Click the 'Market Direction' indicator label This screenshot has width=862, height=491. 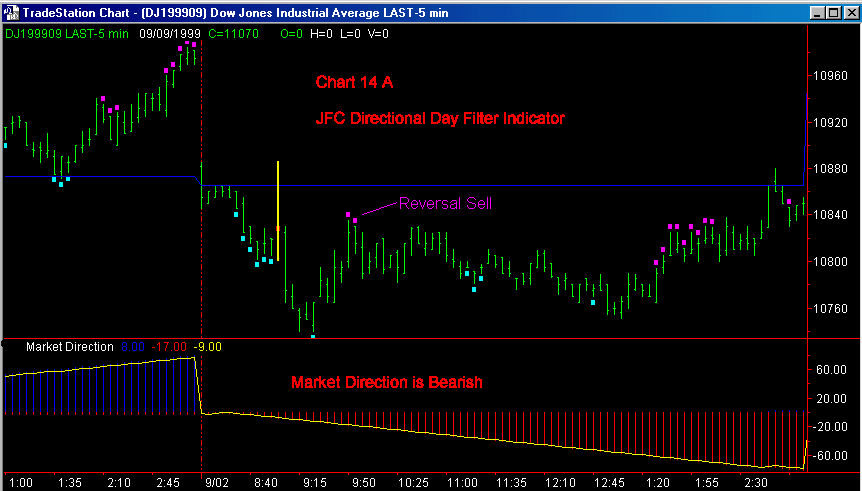(70, 347)
